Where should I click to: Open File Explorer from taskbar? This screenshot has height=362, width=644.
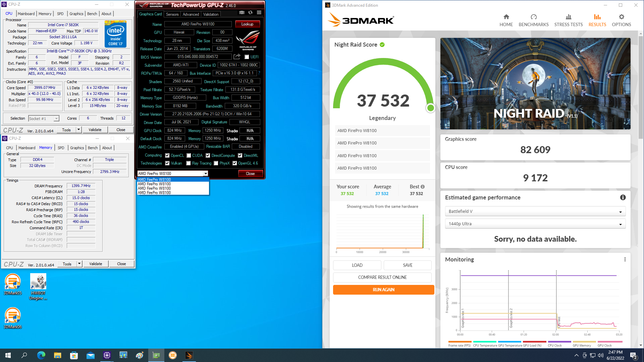57,355
